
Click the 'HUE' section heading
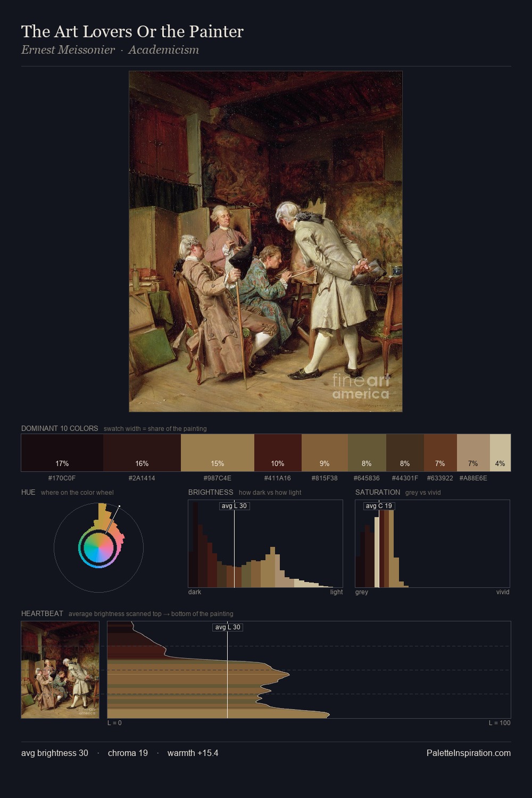[28, 492]
